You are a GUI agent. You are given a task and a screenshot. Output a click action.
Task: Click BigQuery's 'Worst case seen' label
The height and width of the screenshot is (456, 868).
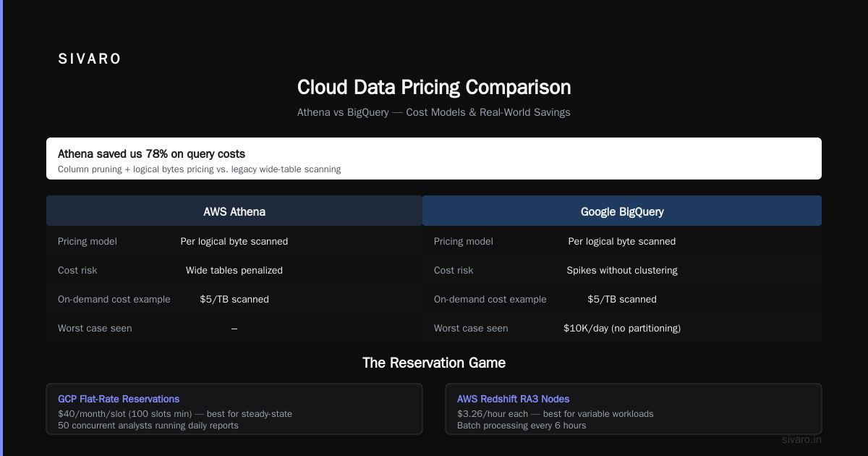pyautogui.click(x=471, y=328)
